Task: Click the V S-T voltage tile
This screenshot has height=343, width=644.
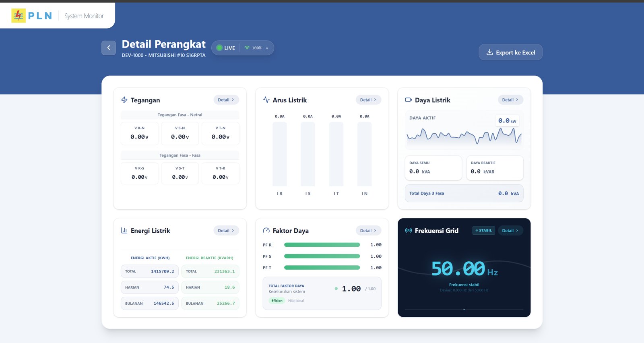Action: click(180, 174)
